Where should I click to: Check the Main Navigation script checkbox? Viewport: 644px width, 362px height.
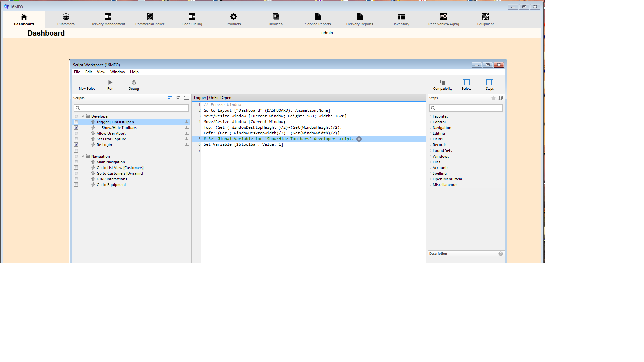point(76,162)
